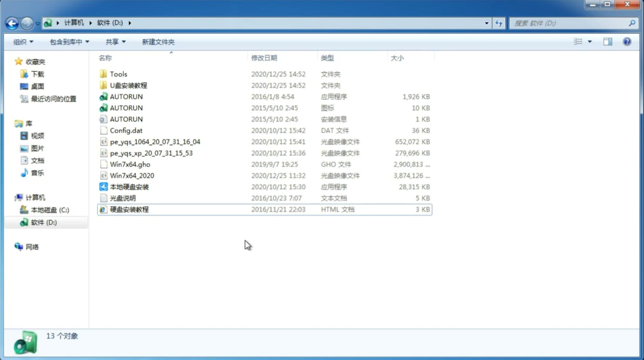The image size is (644, 360).
Task: Click the 包含到库中 dropdown
Action: pos(68,42)
